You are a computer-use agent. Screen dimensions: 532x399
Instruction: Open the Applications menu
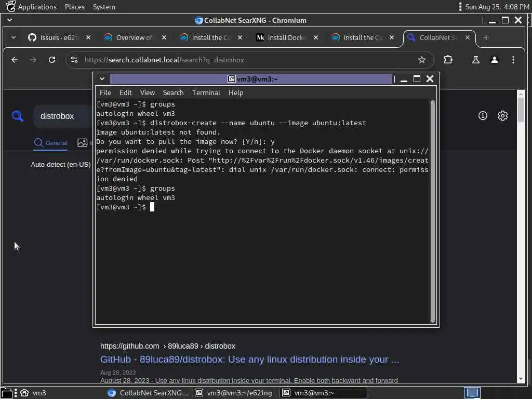coord(37,7)
